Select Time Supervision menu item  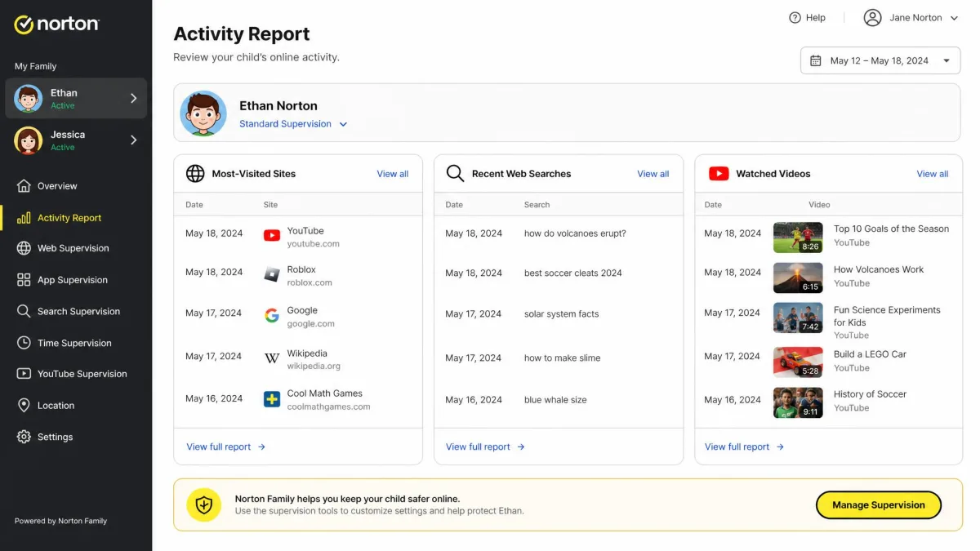click(74, 343)
